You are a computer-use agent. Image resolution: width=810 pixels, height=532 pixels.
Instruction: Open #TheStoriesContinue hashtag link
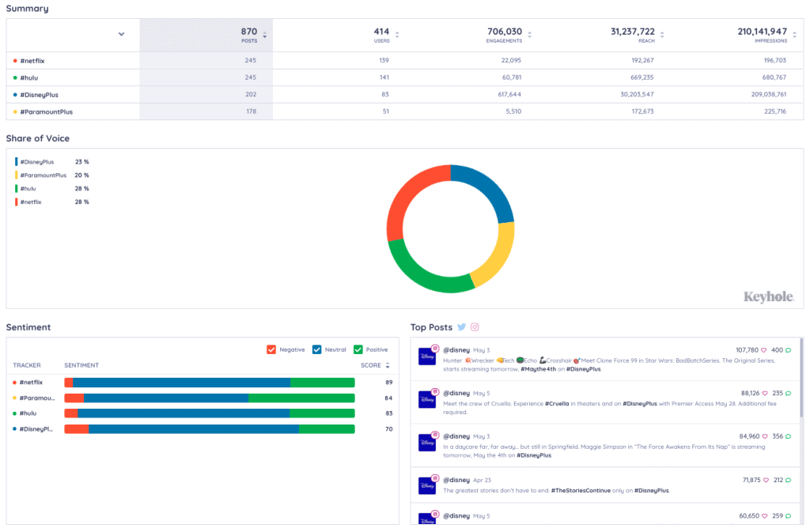click(581, 490)
